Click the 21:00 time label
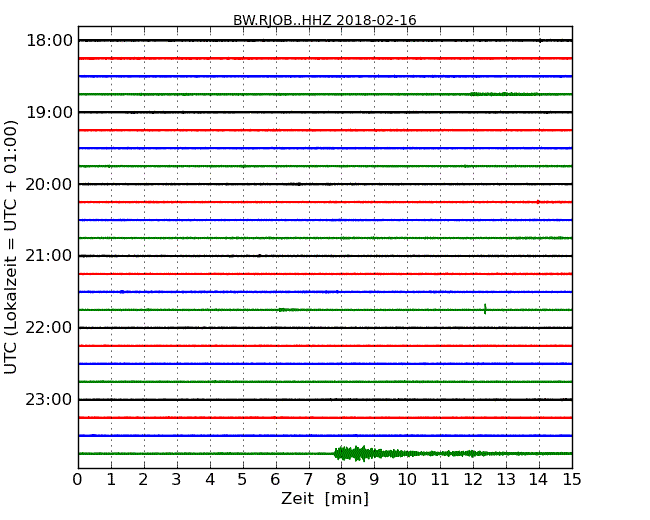 pos(49,256)
